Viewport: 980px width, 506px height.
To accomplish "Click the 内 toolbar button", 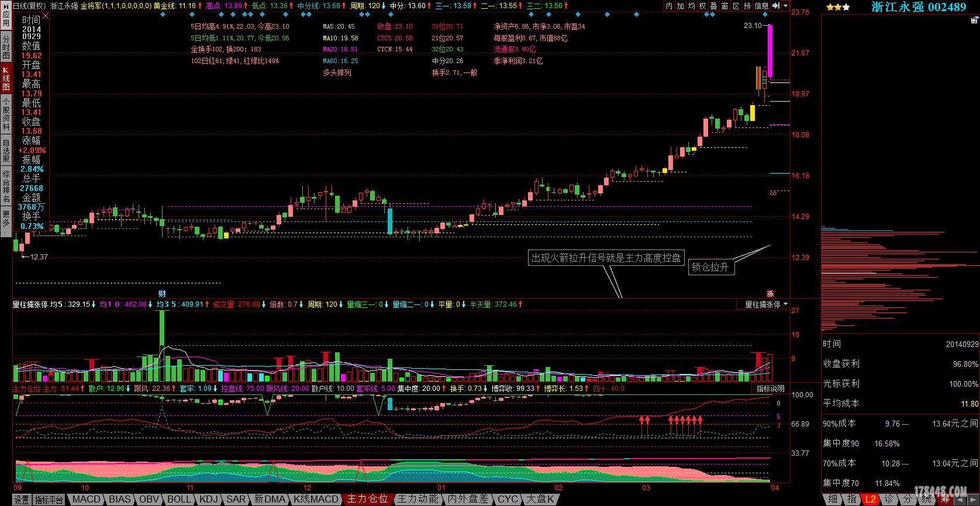I will pyautogui.click(x=670, y=5).
